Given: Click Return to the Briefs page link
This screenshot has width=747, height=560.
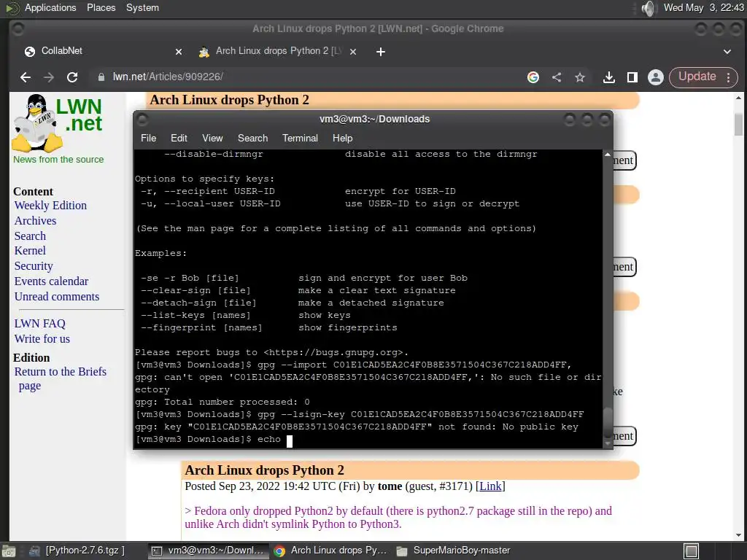Looking at the screenshot, I should tap(60, 378).
